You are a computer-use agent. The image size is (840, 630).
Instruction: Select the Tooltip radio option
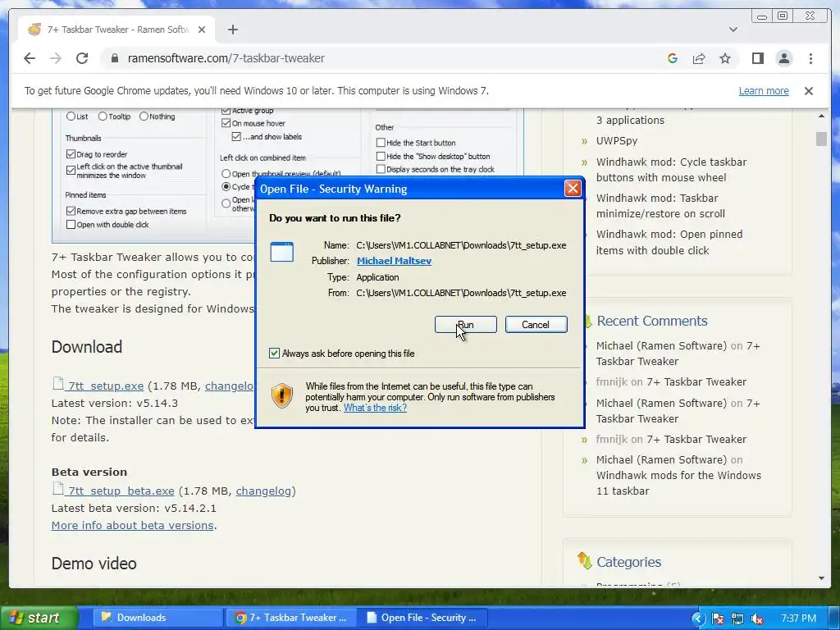103,116
